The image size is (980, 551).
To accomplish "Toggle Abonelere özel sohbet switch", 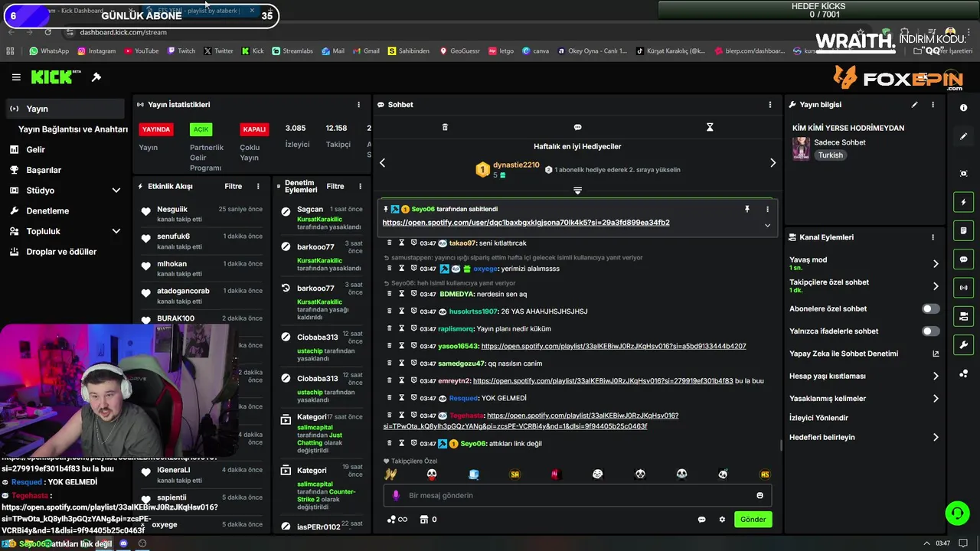I will [x=930, y=309].
